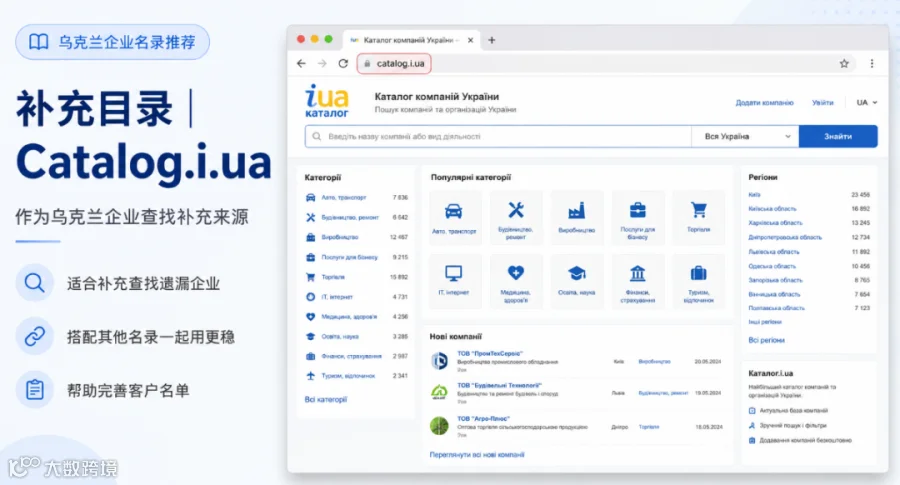This screenshot has width=900, height=485.
Task: Open the Туризм, відпочинок suitcase tile
Action: pyautogui.click(x=698, y=281)
